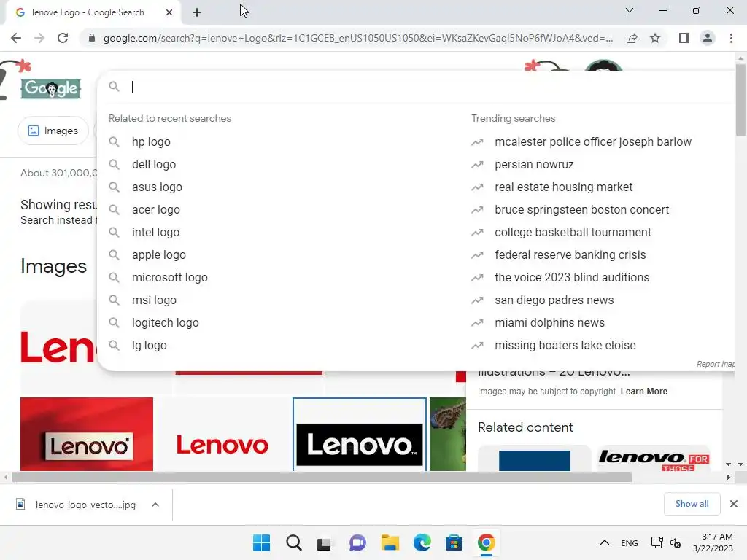Click the ENG language indicator
747x560 pixels.
[x=630, y=542]
